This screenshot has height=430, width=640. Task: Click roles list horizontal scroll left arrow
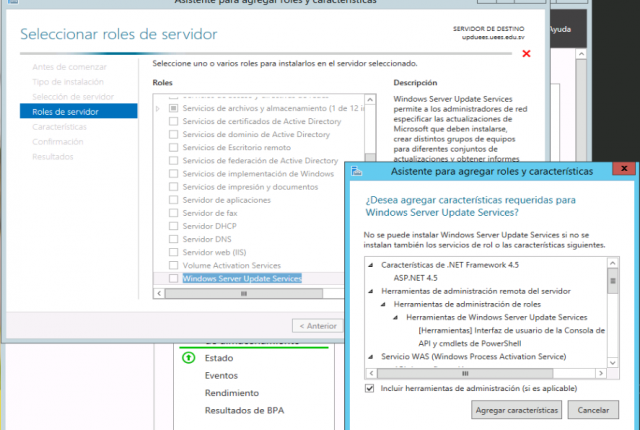[x=159, y=293]
